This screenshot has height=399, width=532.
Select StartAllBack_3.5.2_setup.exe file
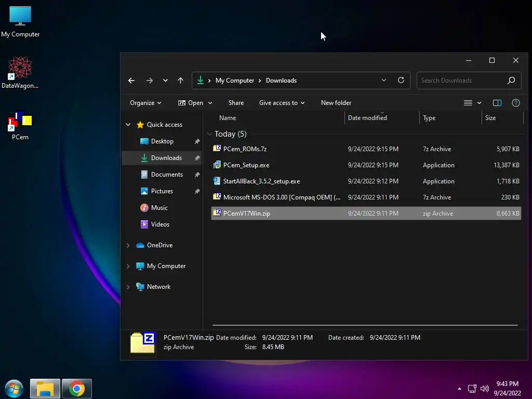(x=366, y=181)
